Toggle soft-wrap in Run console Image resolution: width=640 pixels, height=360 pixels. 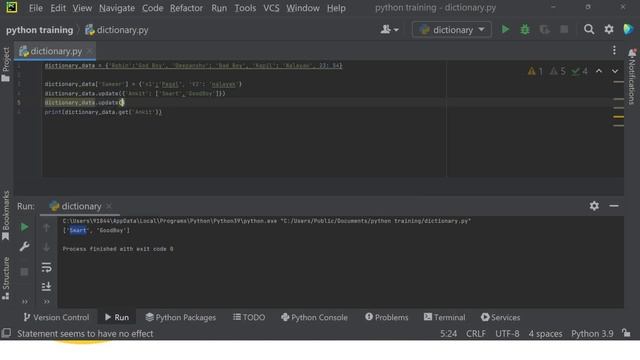pyautogui.click(x=47, y=267)
